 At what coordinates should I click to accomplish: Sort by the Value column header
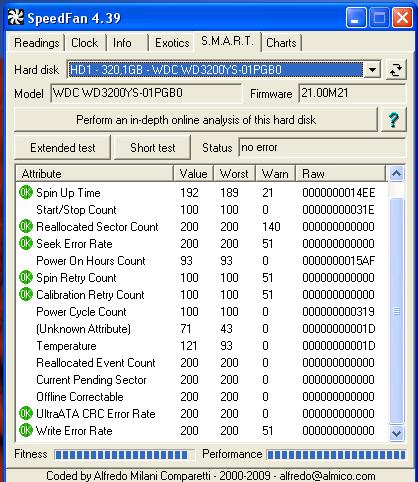[x=193, y=174]
